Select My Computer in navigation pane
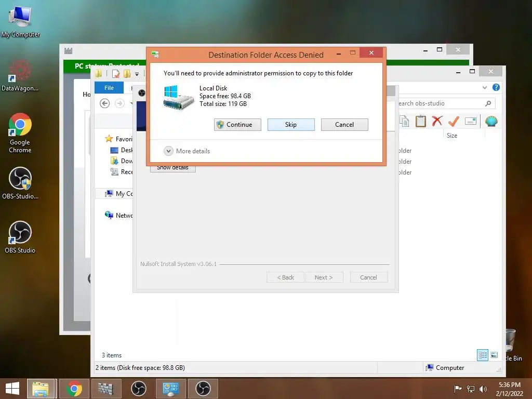Screen dimensions: 532x399 119,193
